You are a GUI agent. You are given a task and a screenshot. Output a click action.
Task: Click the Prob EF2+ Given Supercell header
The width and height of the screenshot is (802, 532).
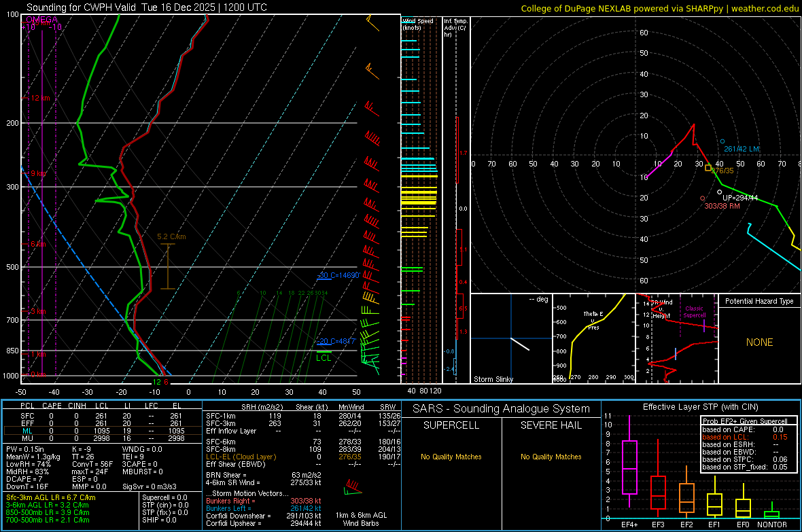tap(745, 421)
